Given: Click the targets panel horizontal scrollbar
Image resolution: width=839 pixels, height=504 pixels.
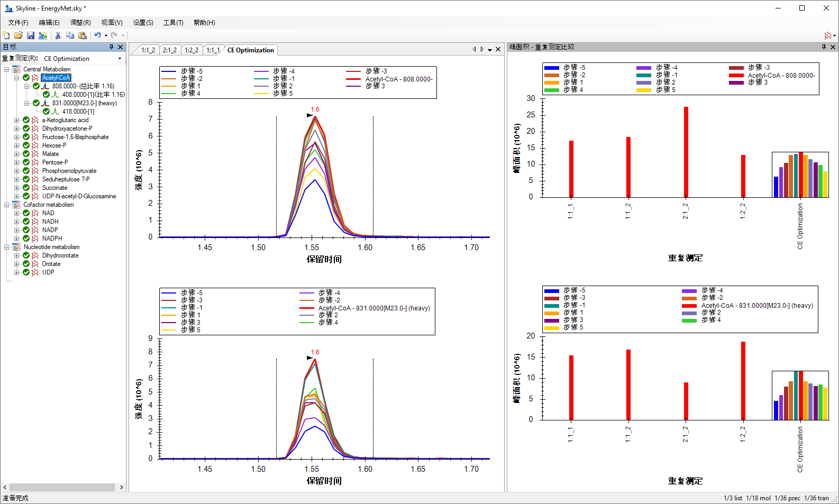Looking at the screenshot, I should [62, 487].
